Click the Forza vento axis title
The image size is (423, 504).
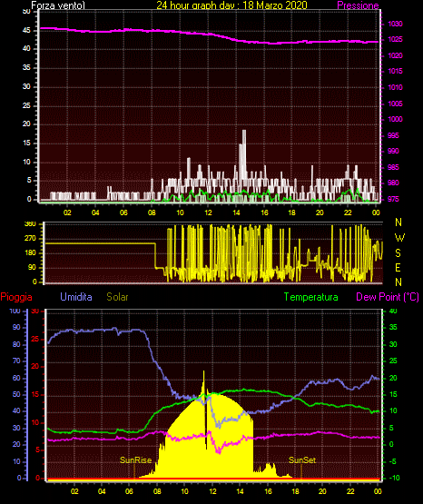point(58,5)
